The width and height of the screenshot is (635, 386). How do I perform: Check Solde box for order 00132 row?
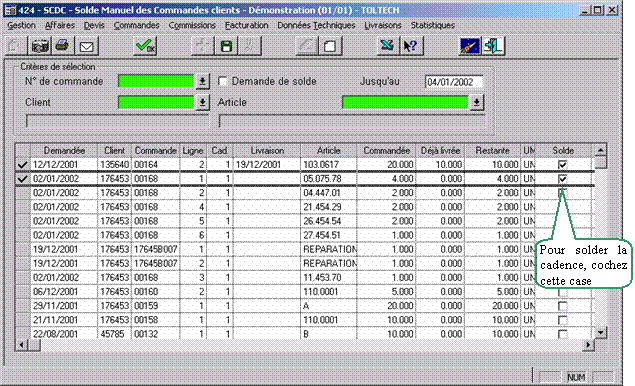pyautogui.click(x=562, y=334)
